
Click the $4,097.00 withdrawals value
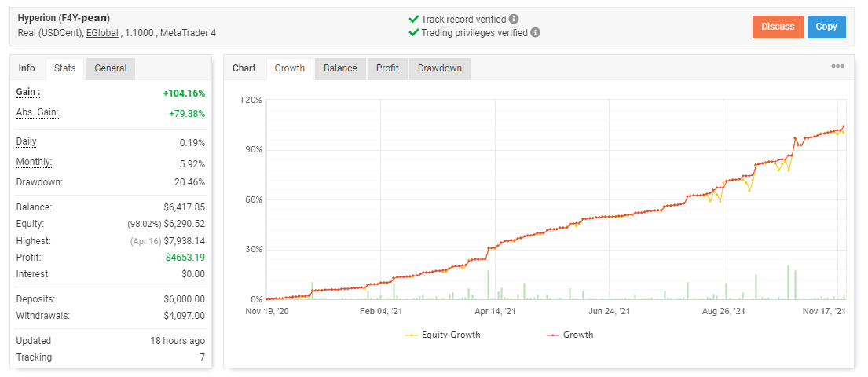(x=185, y=316)
